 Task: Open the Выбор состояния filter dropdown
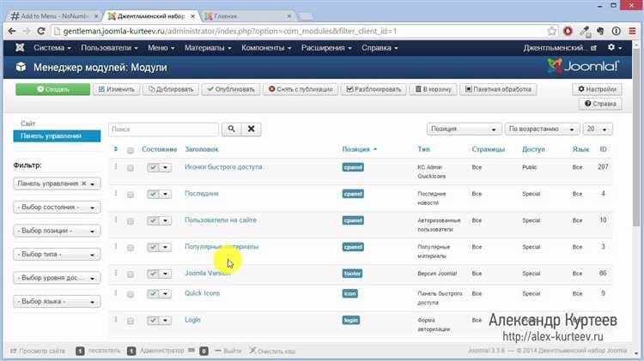coord(57,208)
